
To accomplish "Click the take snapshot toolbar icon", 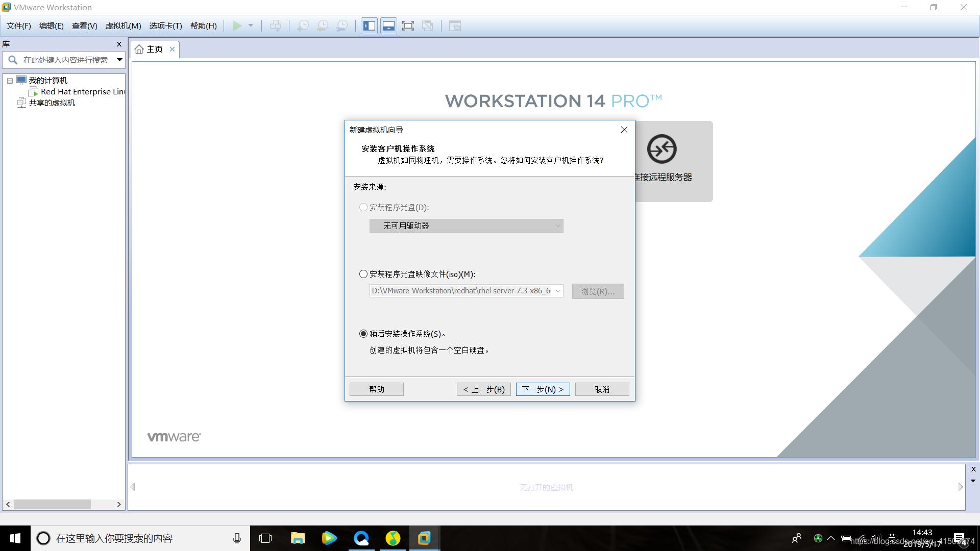I will coord(303,26).
